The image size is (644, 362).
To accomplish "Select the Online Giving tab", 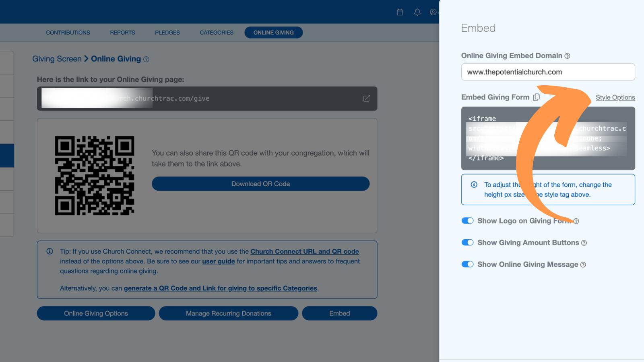I will point(274,33).
